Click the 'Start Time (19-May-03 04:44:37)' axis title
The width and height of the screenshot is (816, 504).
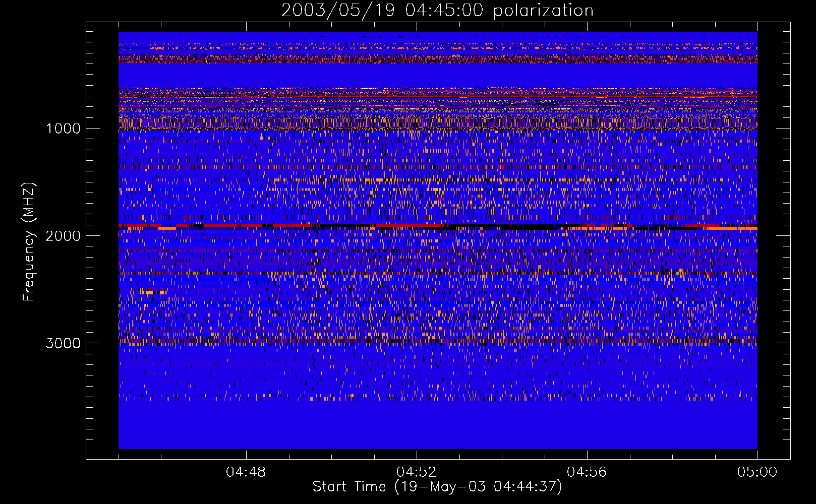(x=437, y=487)
